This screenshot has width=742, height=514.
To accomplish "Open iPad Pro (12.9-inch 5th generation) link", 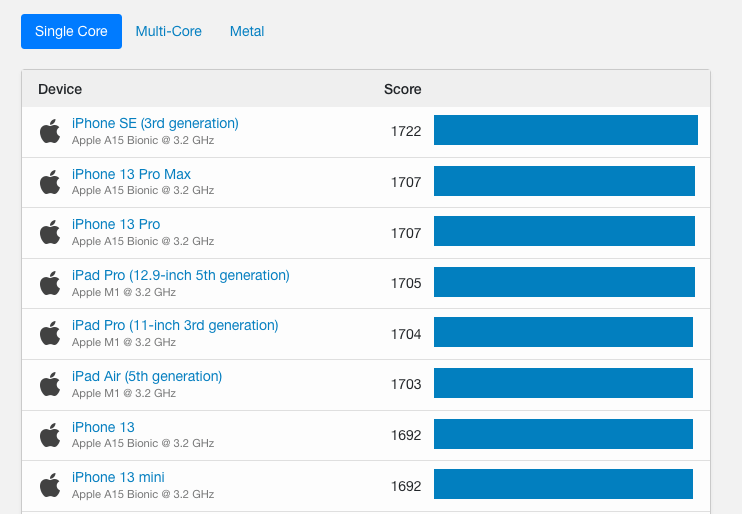I will [x=181, y=275].
